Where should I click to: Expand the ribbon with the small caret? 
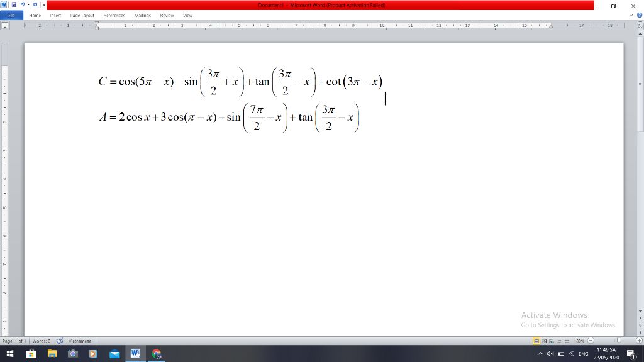[x=631, y=15]
